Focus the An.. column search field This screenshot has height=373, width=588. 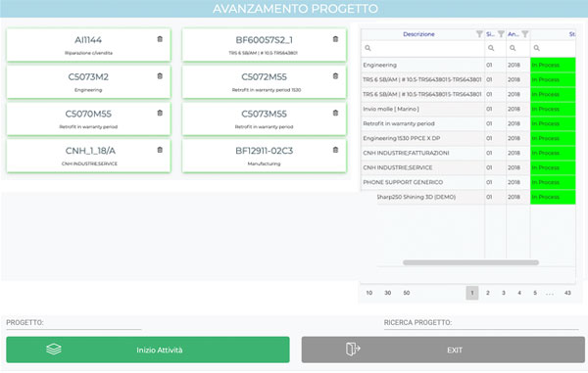[x=517, y=48]
